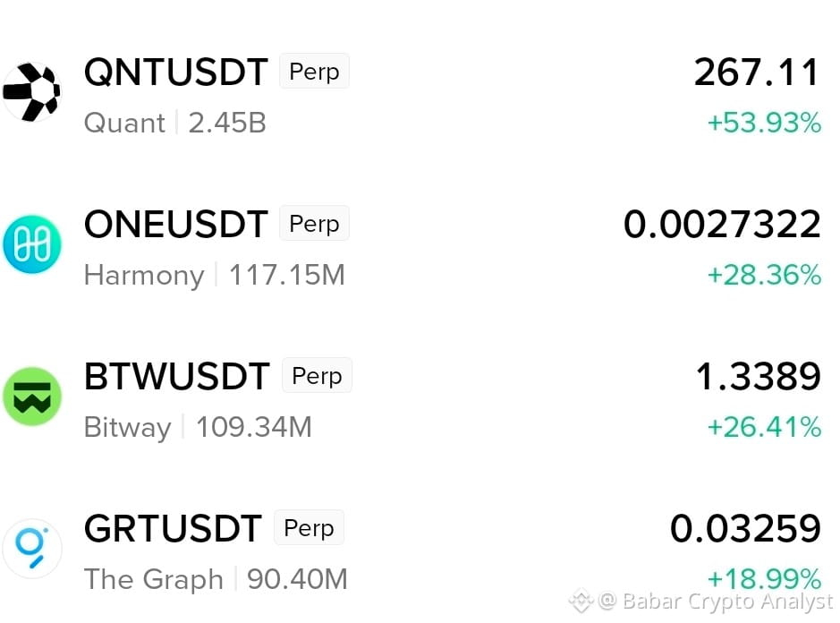Tap the +53.93% change value

764,123
